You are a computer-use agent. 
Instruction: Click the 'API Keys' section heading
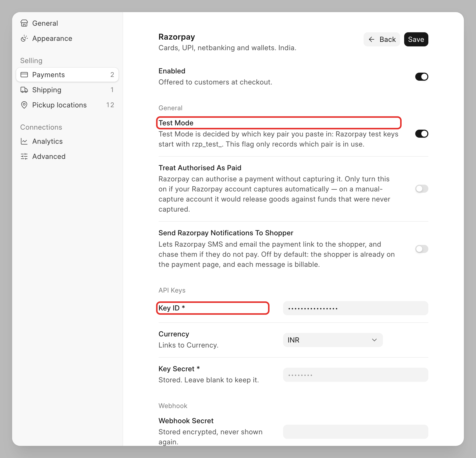click(x=172, y=290)
